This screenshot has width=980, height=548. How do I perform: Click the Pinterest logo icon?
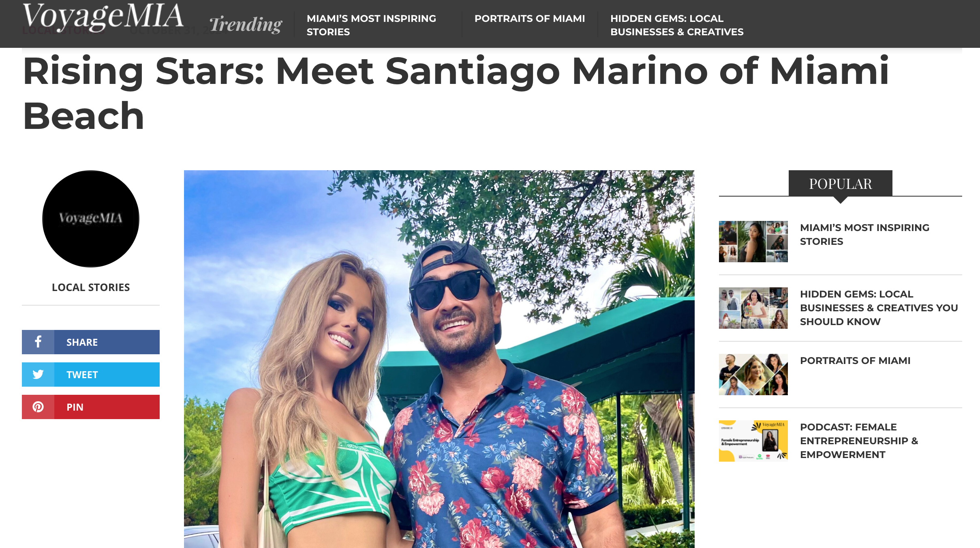click(38, 407)
